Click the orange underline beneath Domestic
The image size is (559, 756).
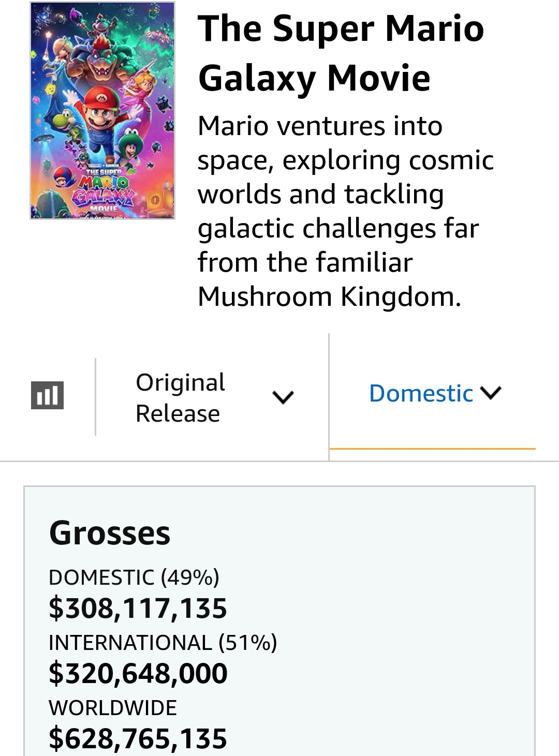(432, 449)
